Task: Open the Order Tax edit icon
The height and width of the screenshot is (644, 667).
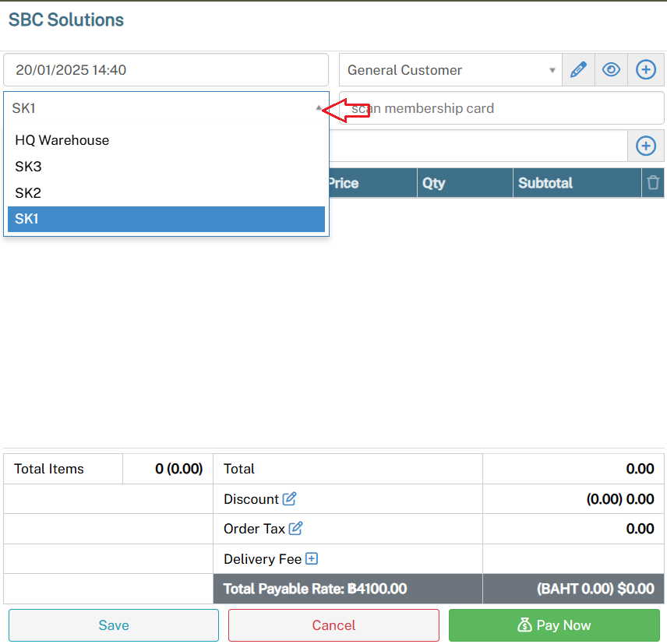Action: tap(295, 529)
